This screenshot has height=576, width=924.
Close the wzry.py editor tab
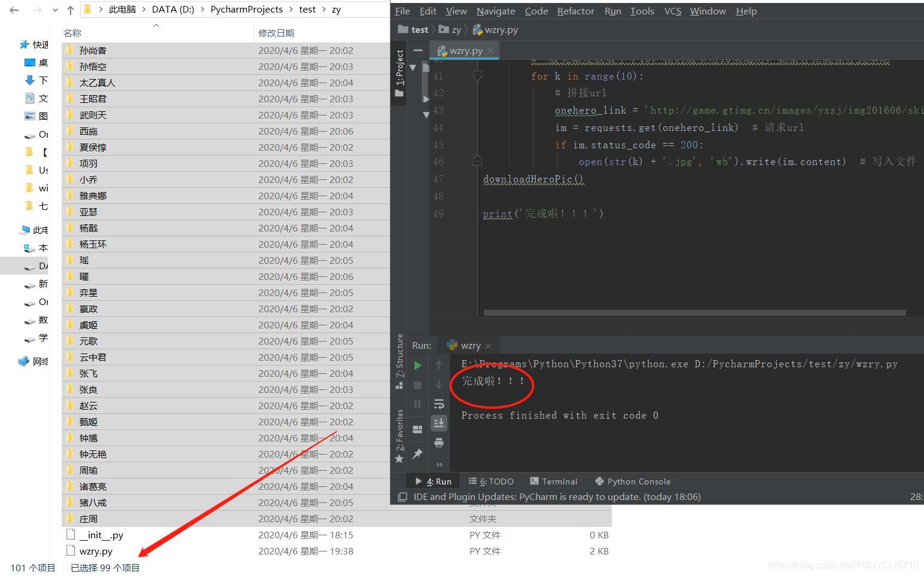pos(491,51)
